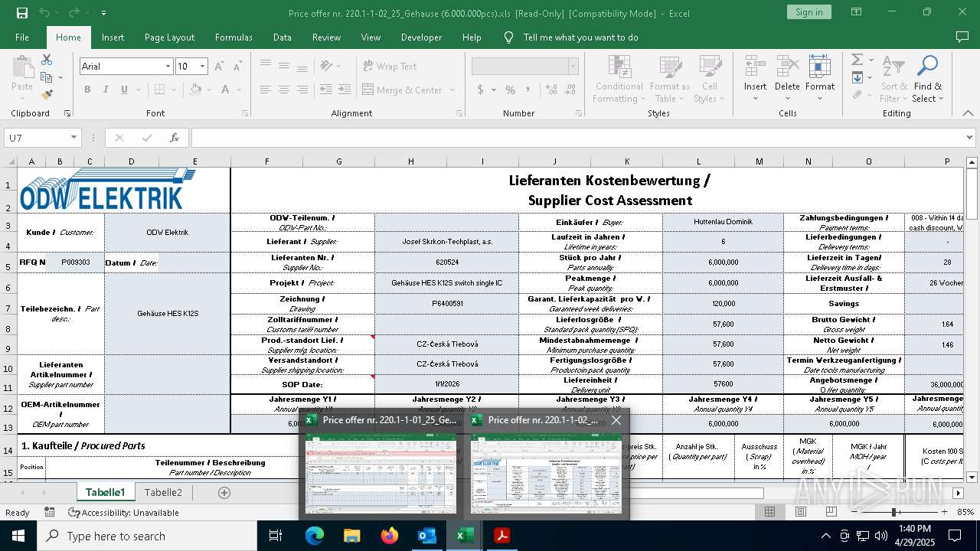Switch to Page Break Preview icon

click(830, 512)
